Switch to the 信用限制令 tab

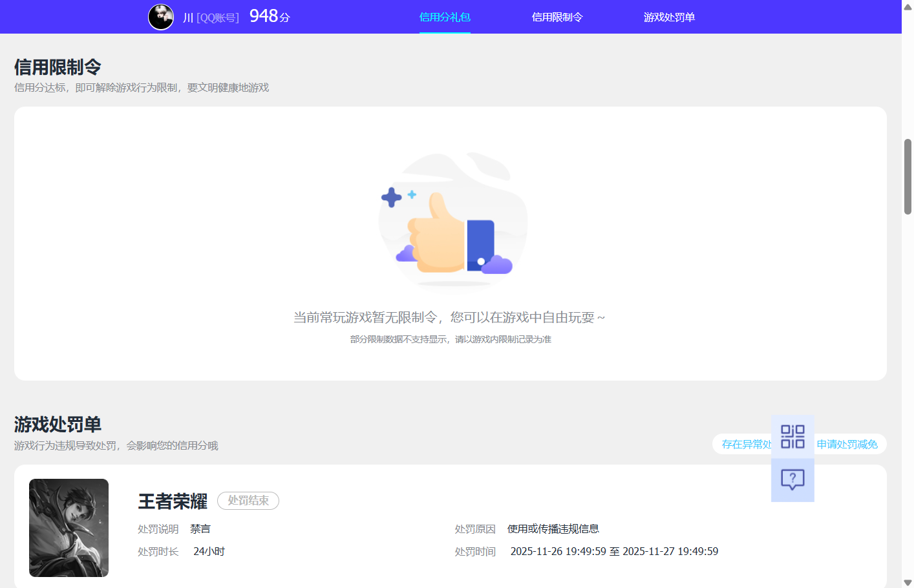point(557,17)
